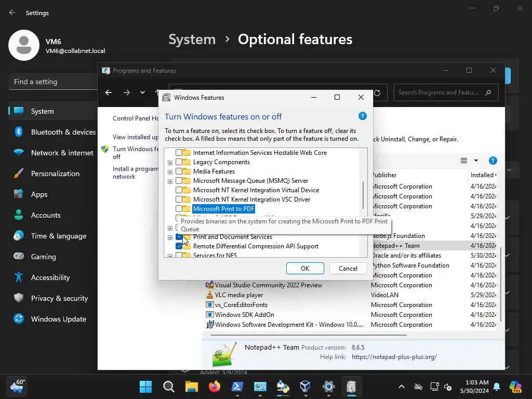Click the Settings back arrow
This screenshot has width=532, height=399.
[x=12, y=12]
